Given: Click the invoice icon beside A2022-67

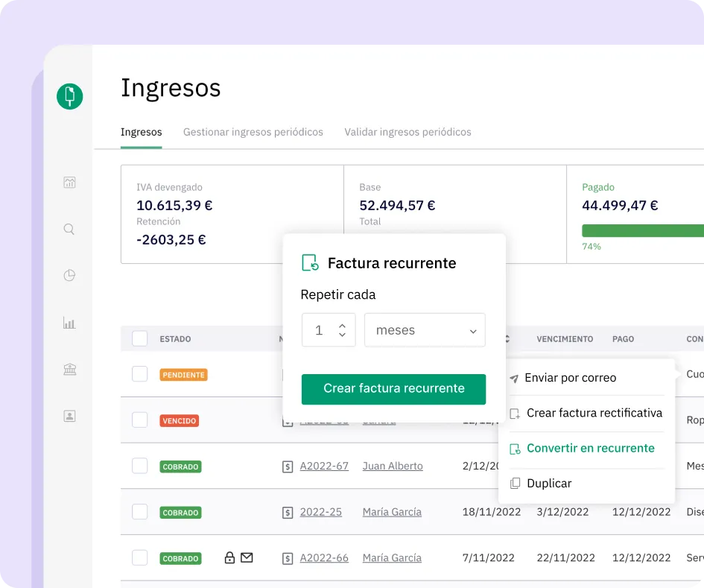Looking at the screenshot, I should tap(288, 467).
